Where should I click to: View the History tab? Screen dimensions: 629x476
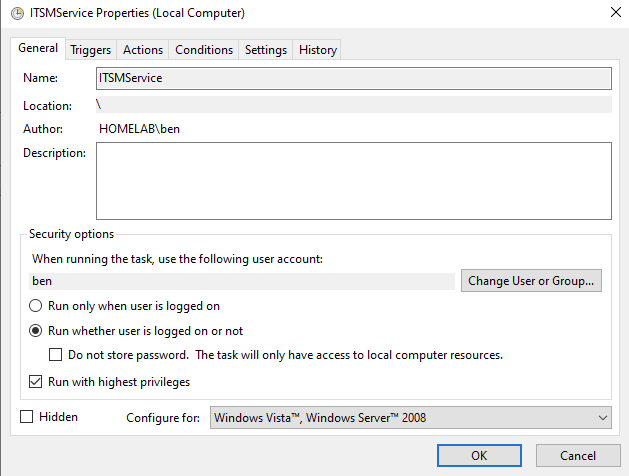point(317,50)
